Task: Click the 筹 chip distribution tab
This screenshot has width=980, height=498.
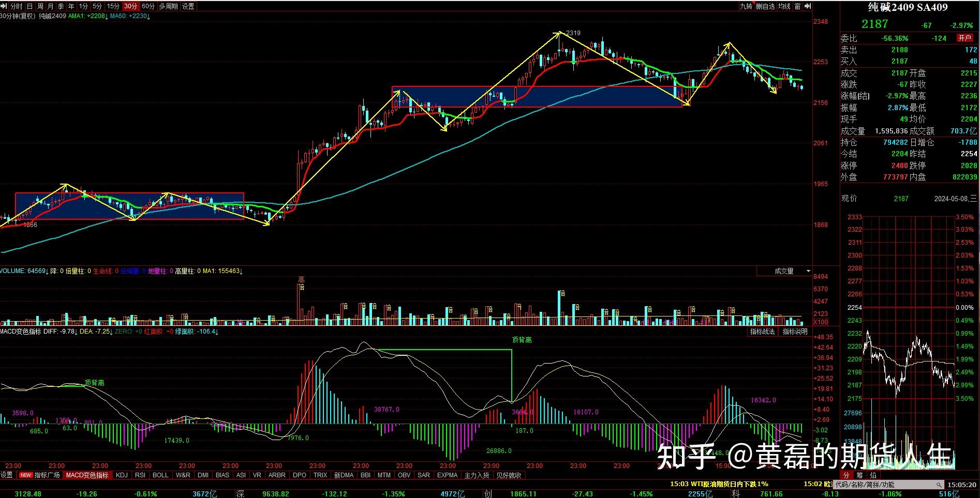Action: pyautogui.click(x=859, y=475)
